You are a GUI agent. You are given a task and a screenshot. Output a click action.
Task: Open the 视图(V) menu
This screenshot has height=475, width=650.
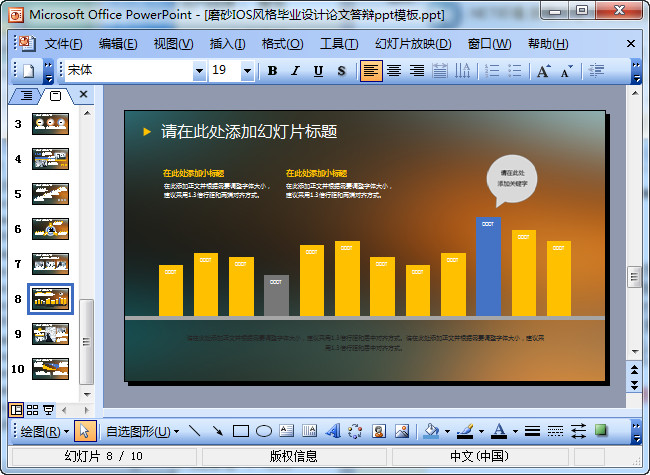tap(173, 44)
